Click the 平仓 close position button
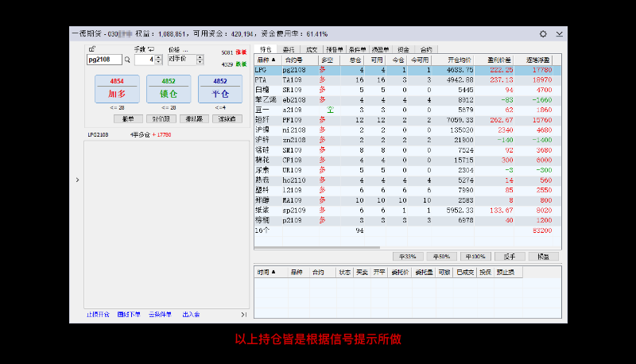 click(220, 89)
